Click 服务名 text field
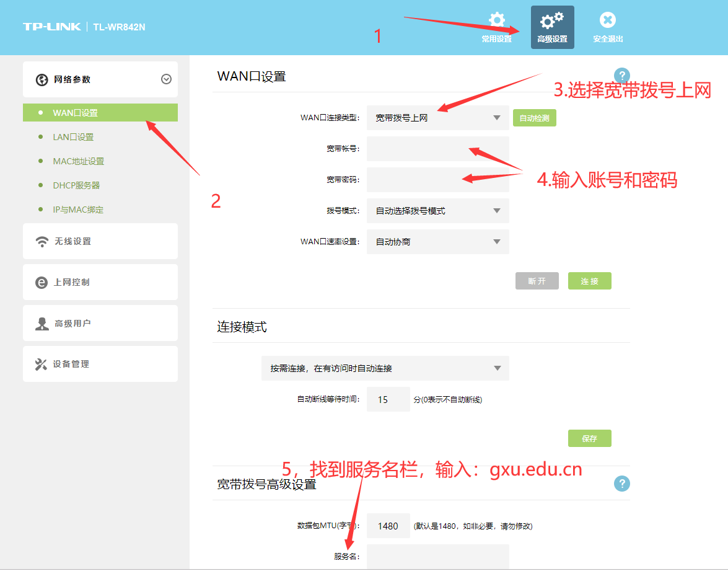The image size is (728, 584). click(437, 556)
